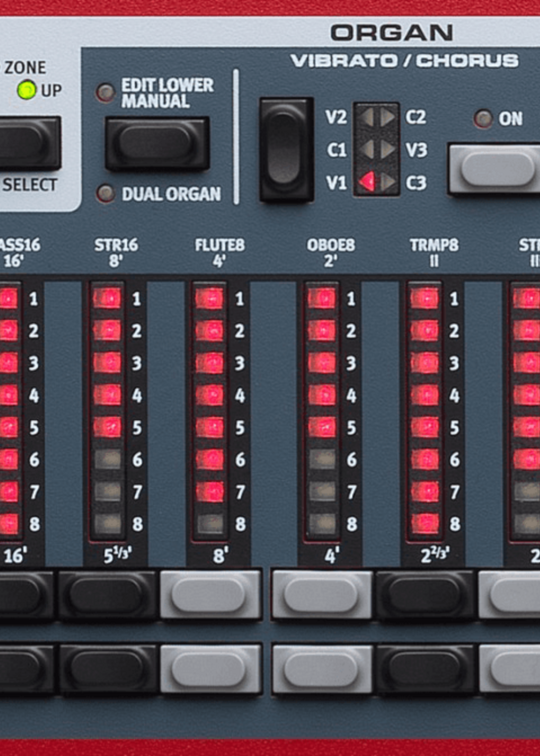Select LED segment 3 on the FLUTE8 drawbar
This screenshot has height=756, width=540.
tap(210, 362)
